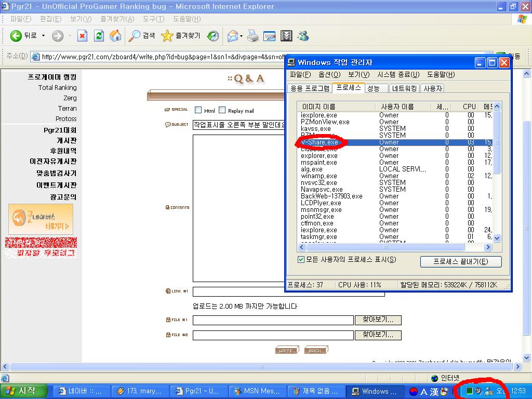Click the 프로세스 끝내기(E) button
Viewport: 532px width, 399px height.
(x=461, y=262)
